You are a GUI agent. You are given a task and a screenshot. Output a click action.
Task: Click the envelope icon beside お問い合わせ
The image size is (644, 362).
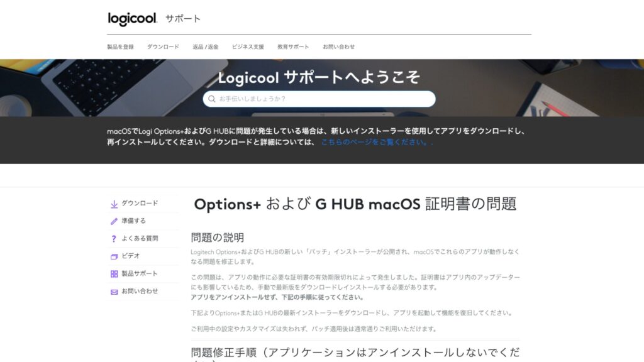[x=114, y=292]
